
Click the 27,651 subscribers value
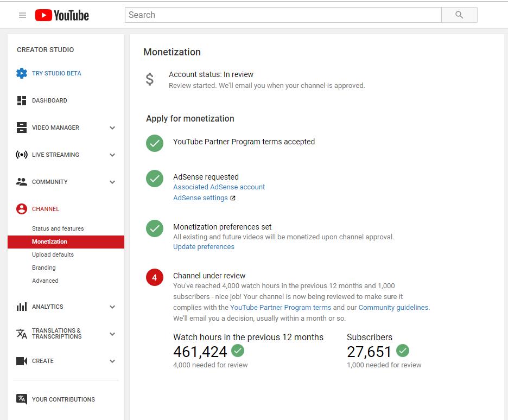369,352
